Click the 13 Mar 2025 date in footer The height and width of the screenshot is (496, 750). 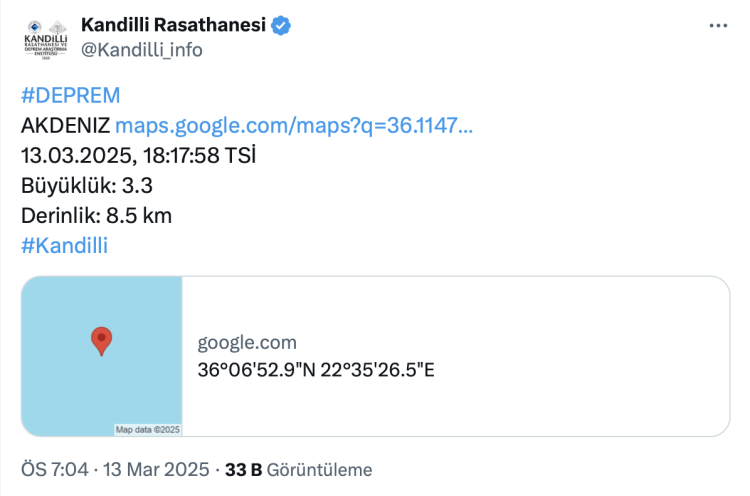point(154,469)
